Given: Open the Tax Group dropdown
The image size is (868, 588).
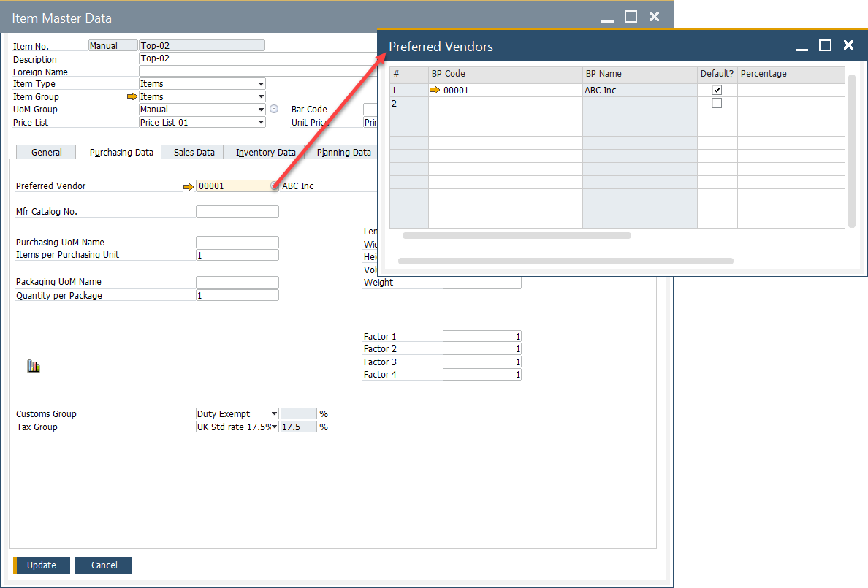Looking at the screenshot, I should pyautogui.click(x=274, y=427).
